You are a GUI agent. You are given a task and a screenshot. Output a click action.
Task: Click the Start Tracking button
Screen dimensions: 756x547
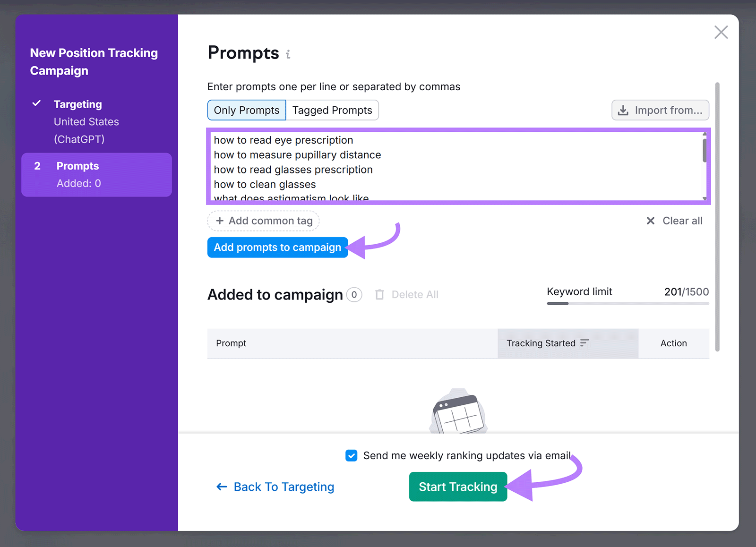(457, 487)
